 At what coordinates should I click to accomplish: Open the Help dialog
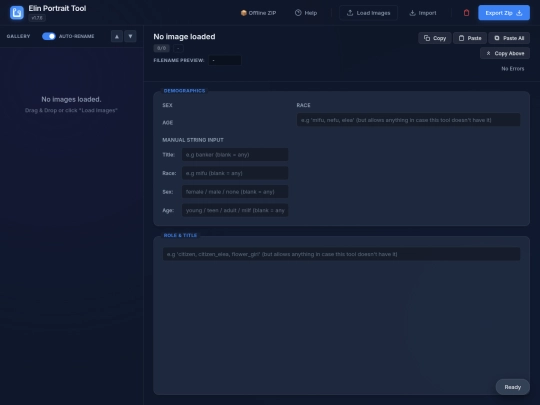[306, 13]
